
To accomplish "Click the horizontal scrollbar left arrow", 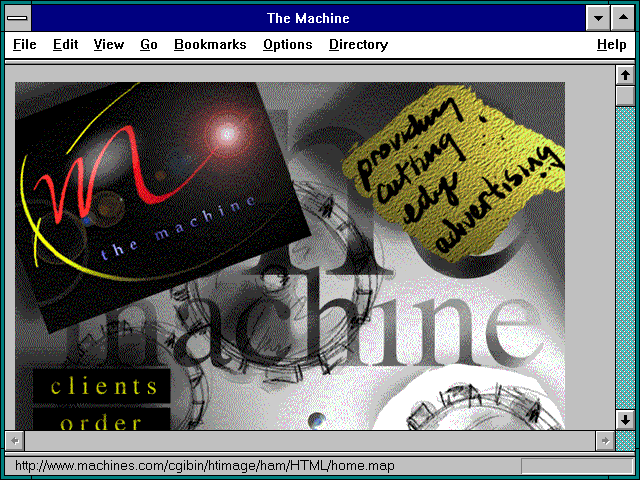I will click(x=15, y=441).
